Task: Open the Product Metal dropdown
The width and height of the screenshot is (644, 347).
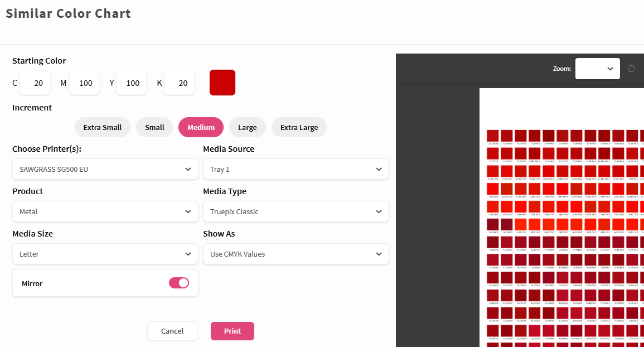Action: pyautogui.click(x=105, y=212)
